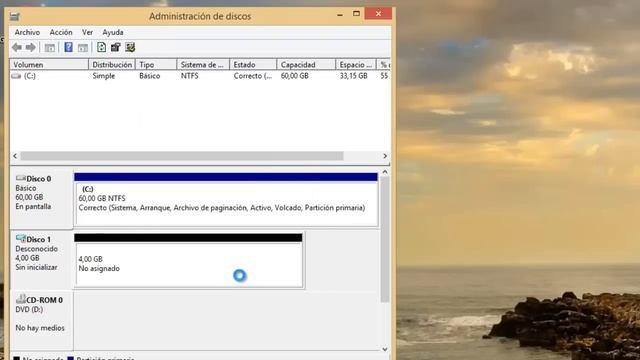
Task: Sort by the Volumen column header
Action: point(49,64)
